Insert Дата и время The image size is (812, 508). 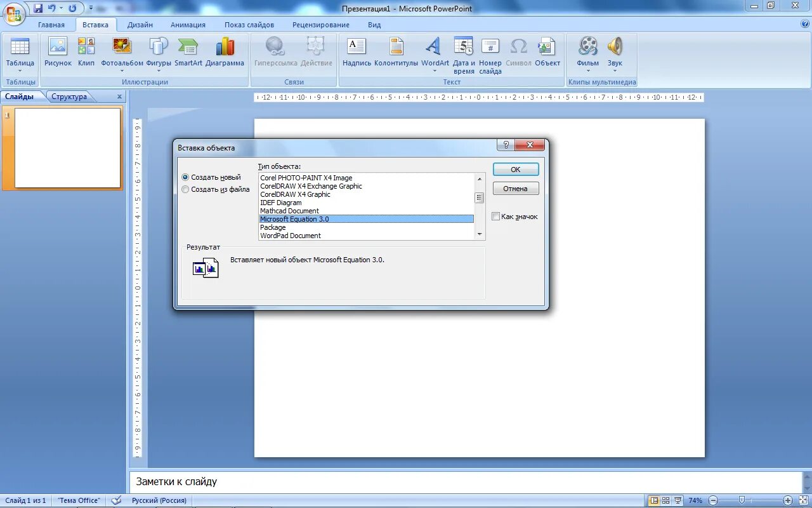pyautogui.click(x=464, y=55)
